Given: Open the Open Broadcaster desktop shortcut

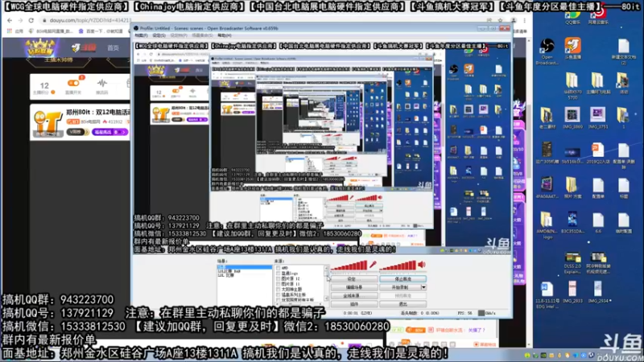Looking at the screenshot, I should 547,51.
